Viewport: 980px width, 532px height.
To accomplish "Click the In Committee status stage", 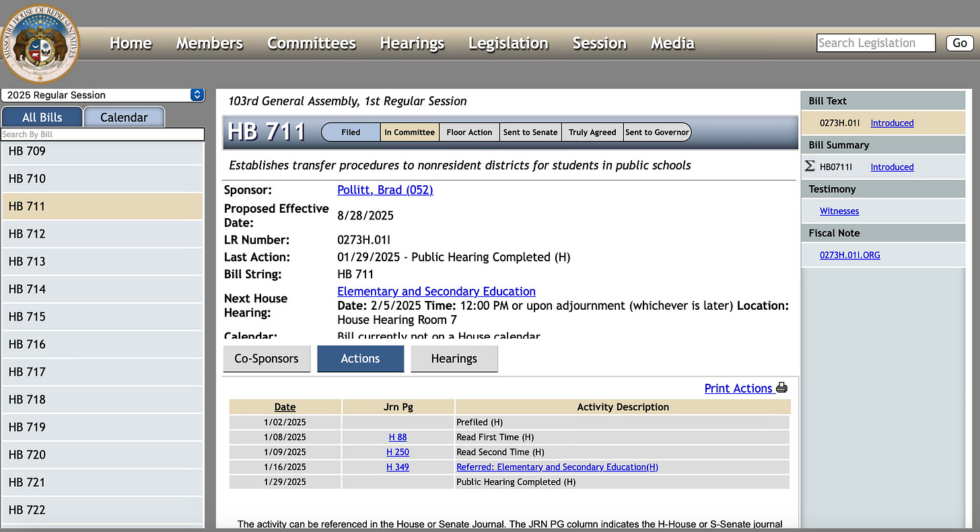I will [409, 132].
